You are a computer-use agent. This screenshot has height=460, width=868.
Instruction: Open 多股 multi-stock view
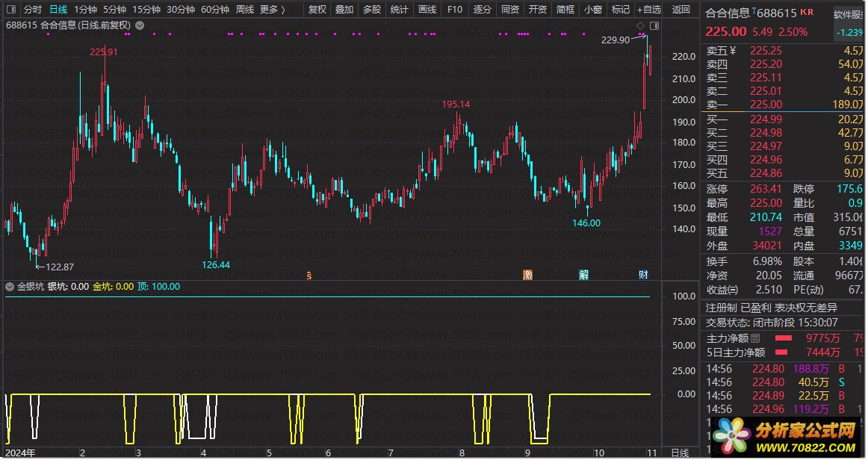point(372,10)
